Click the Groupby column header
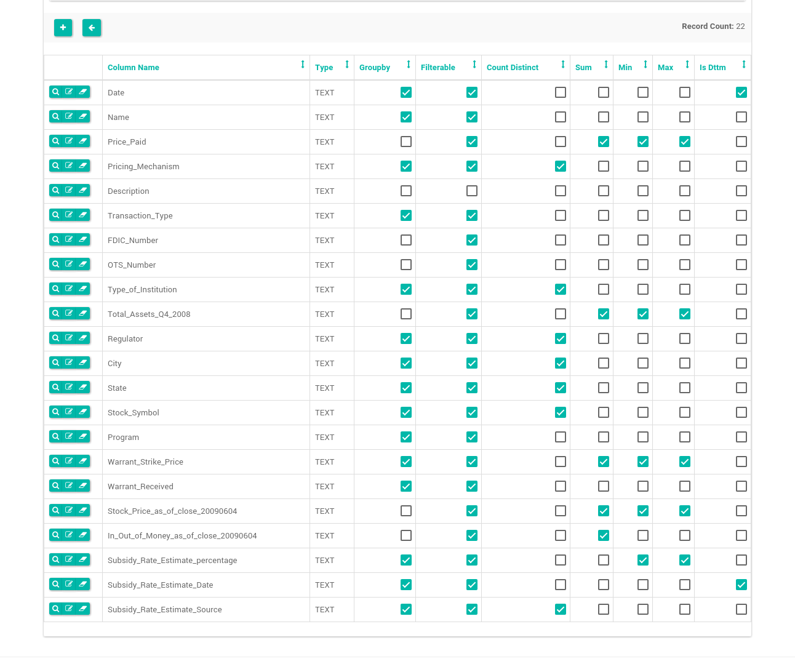This screenshot has height=672, width=795. coord(375,68)
